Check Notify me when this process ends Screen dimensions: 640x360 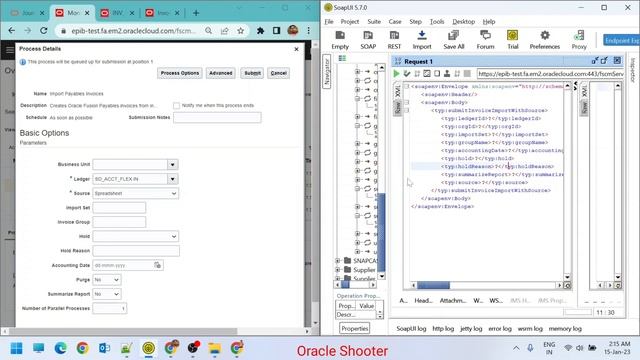[x=176, y=106]
